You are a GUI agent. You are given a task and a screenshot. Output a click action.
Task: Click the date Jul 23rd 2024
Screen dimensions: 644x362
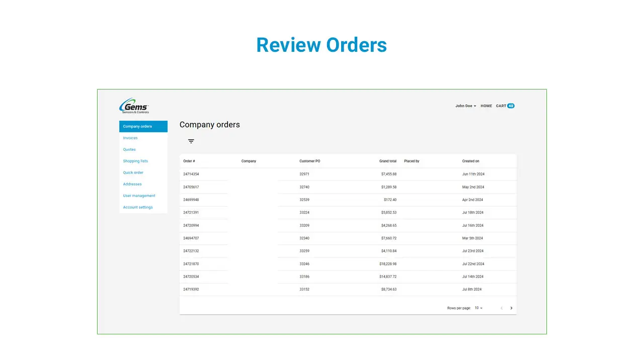(473, 251)
